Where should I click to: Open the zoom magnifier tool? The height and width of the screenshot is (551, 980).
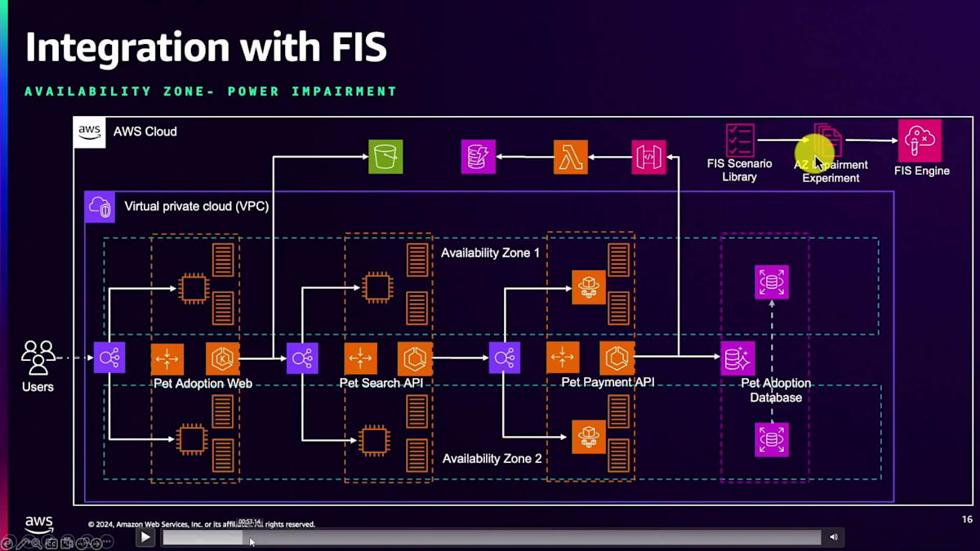pos(37,544)
